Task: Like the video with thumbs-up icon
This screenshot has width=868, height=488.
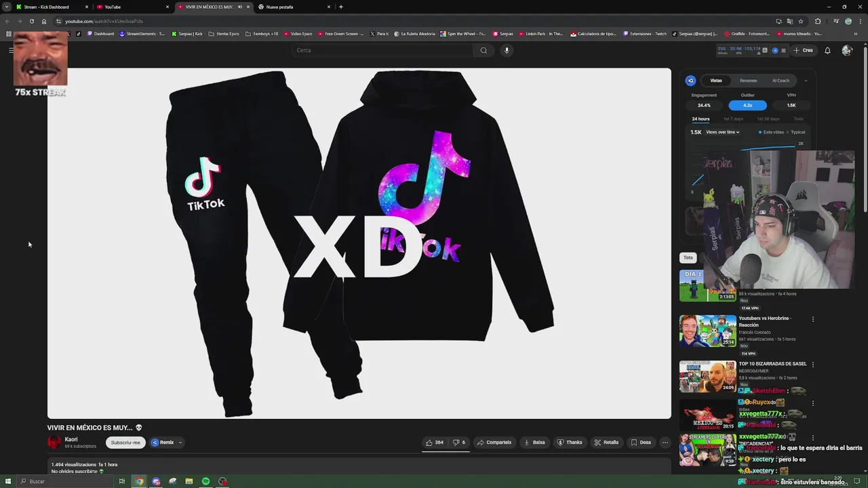Action: pos(434,443)
